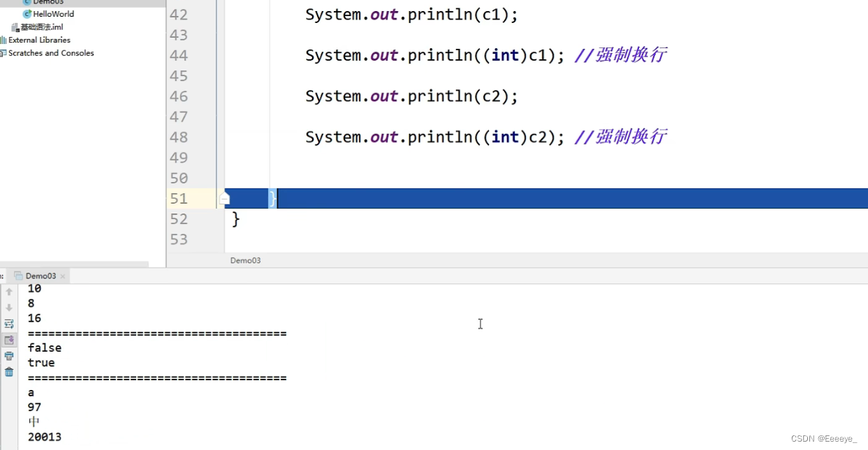Click println(c2) on line 46
Screen dimensions: 868x450
pos(411,96)
